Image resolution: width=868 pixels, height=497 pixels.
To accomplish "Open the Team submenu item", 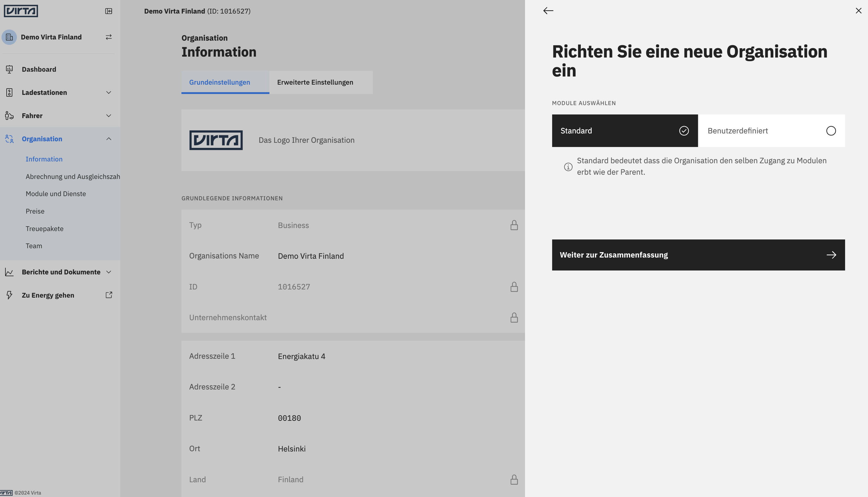I will tap(34, 246).
